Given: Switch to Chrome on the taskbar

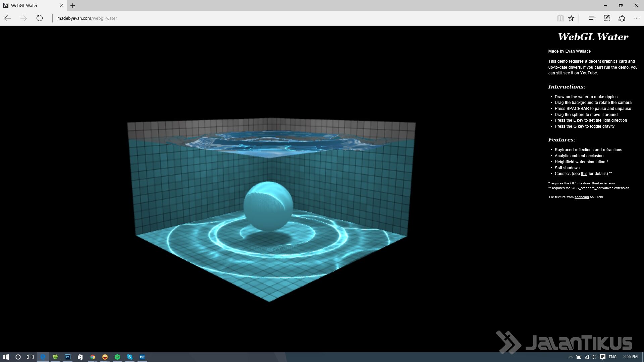Looking at the screenshot, I should tap(93, 357).
